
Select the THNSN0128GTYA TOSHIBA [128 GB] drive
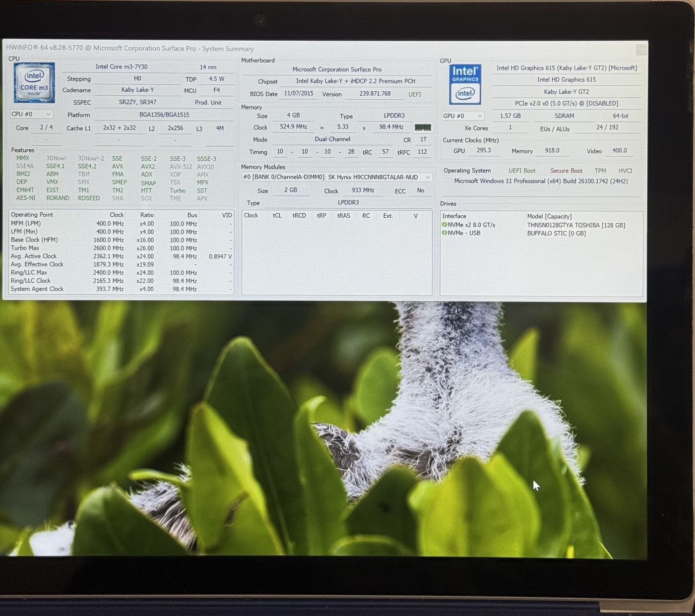click(576, 225)
